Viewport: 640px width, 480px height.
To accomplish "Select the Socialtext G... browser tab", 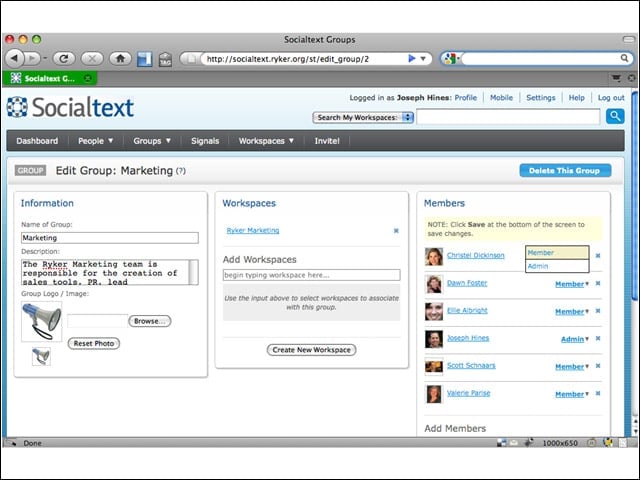I will tap(49, 78).
